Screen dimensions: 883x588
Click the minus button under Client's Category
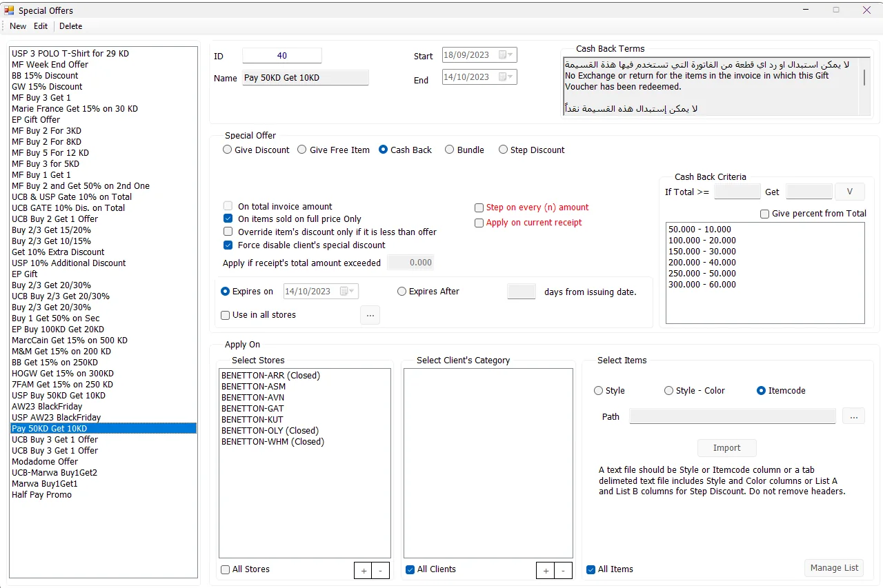(x=563, y=571)
